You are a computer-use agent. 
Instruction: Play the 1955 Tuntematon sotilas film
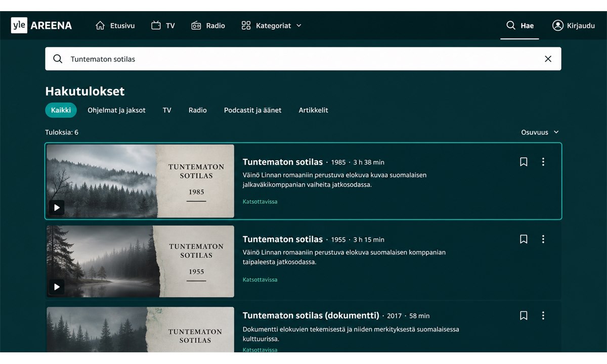[57, 287]
